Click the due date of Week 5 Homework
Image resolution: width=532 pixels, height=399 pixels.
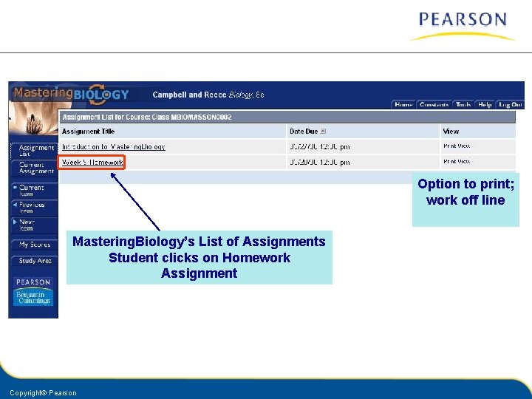point(320,163)
